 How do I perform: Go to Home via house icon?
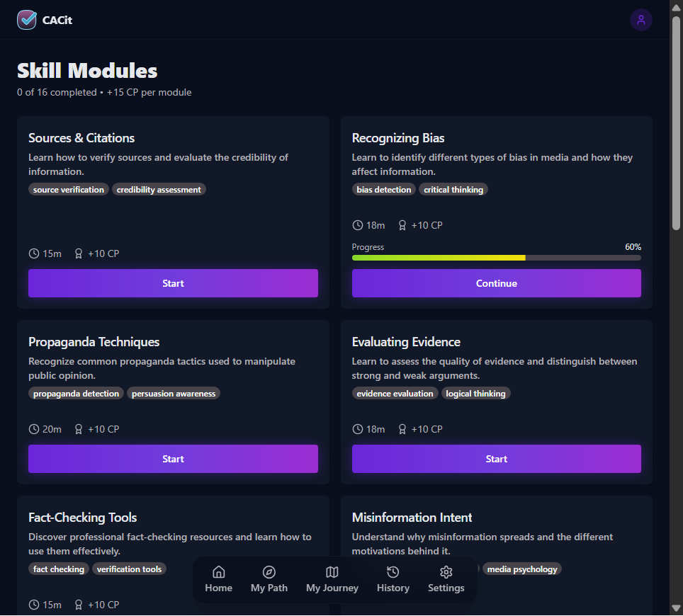[x=219, y=572]
